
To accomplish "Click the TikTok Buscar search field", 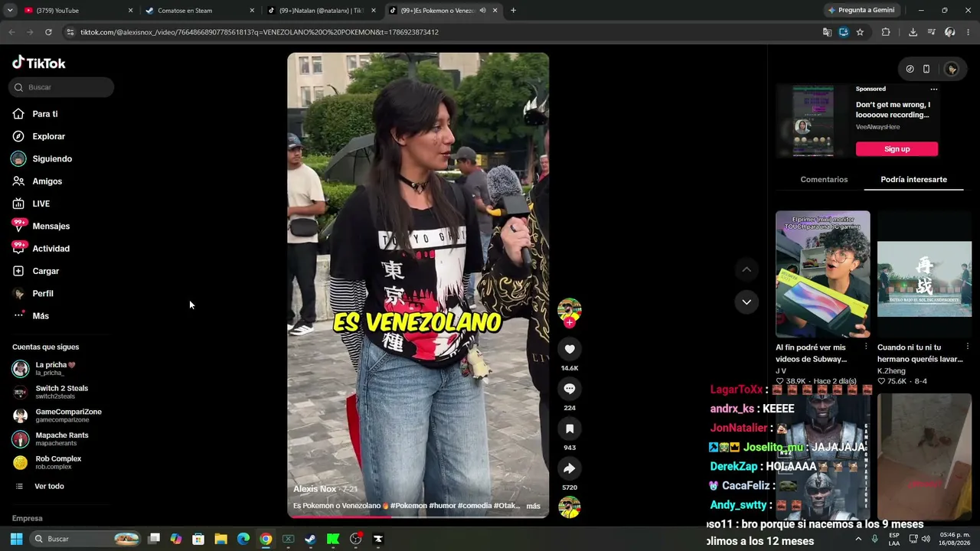I will pos(62,87).
